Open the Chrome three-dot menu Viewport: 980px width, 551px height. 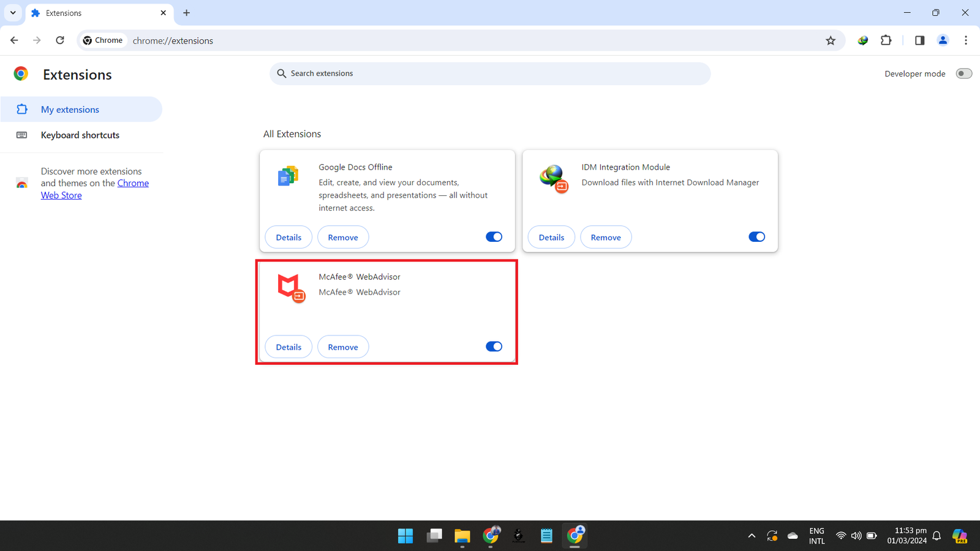pyautogui.click(x=966, y=40)
